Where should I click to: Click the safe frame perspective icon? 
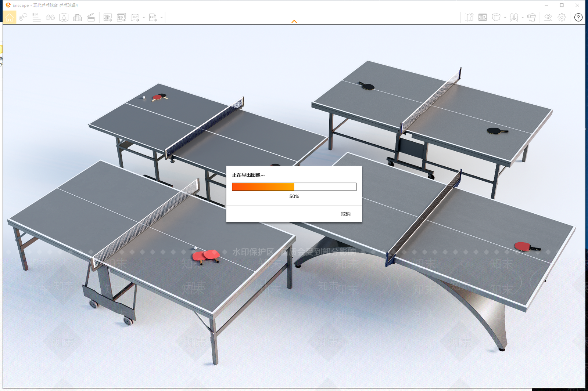pos(64,17)
